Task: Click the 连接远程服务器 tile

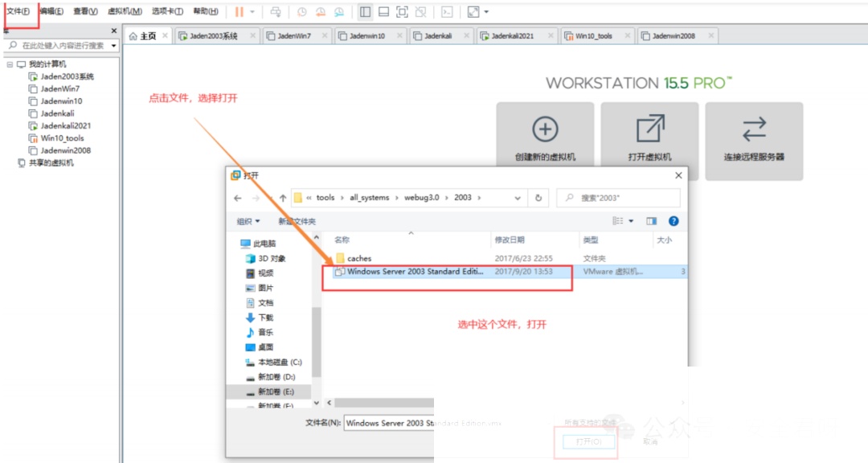Action: click(x=754, y=141)
